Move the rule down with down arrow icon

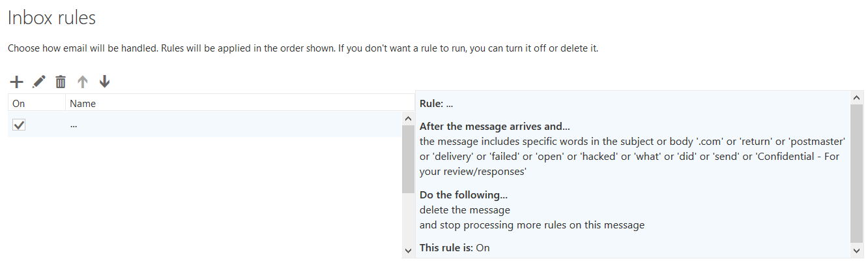tap(104, 82)
